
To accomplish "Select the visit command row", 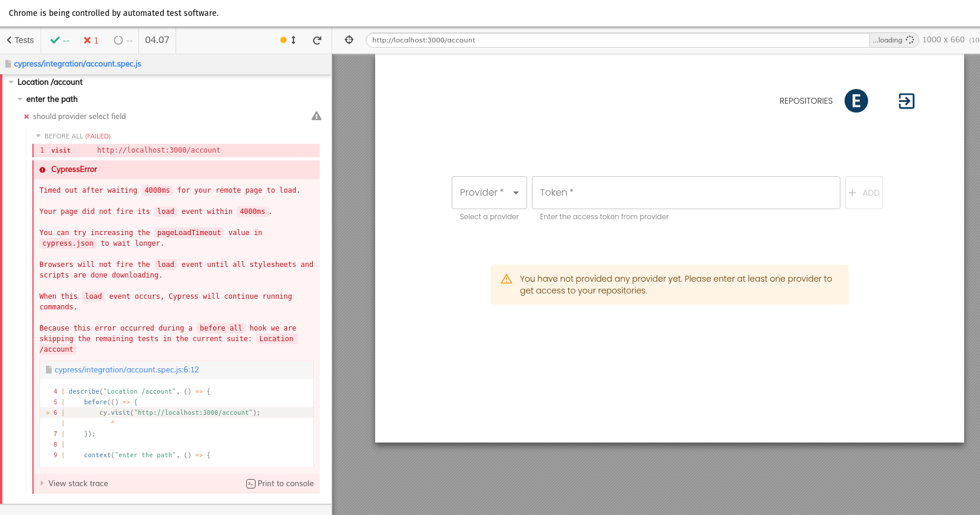I will [x=177, y=150].
